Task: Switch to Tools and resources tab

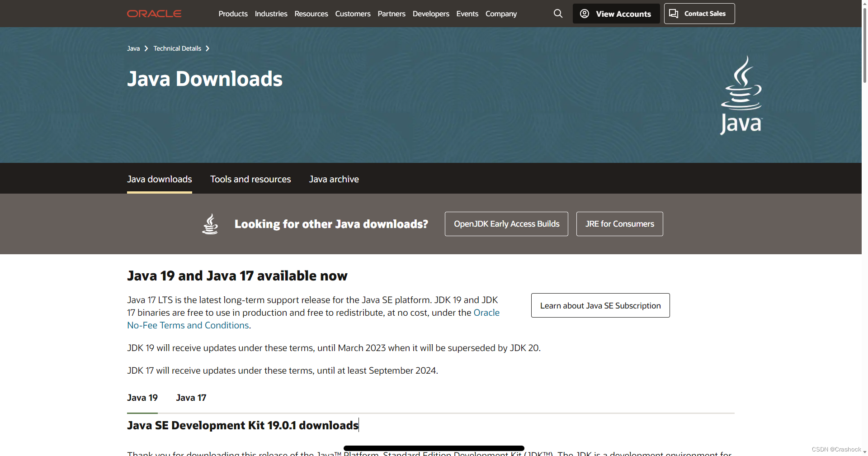Action: coord(250,179)
